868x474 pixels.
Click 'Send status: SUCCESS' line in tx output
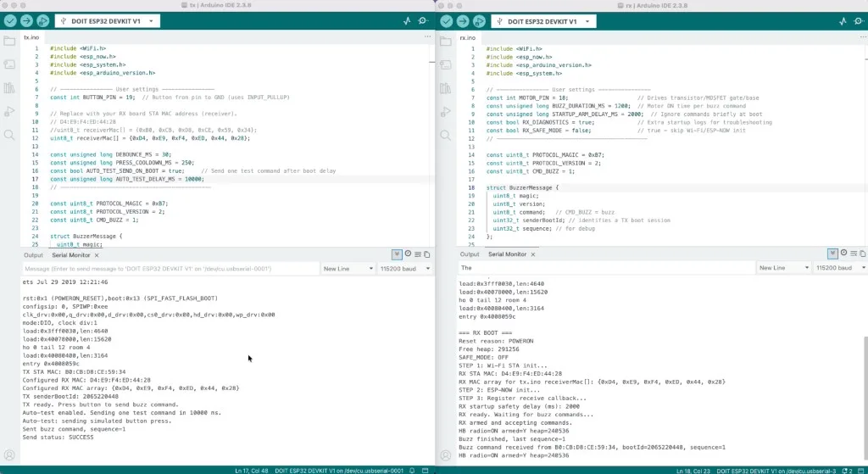(58, 438)
